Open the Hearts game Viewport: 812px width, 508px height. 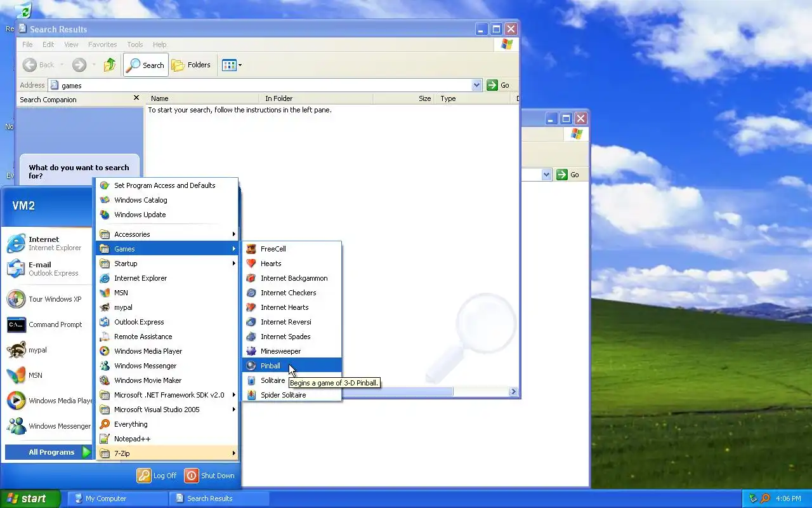(x=292, y=264)
